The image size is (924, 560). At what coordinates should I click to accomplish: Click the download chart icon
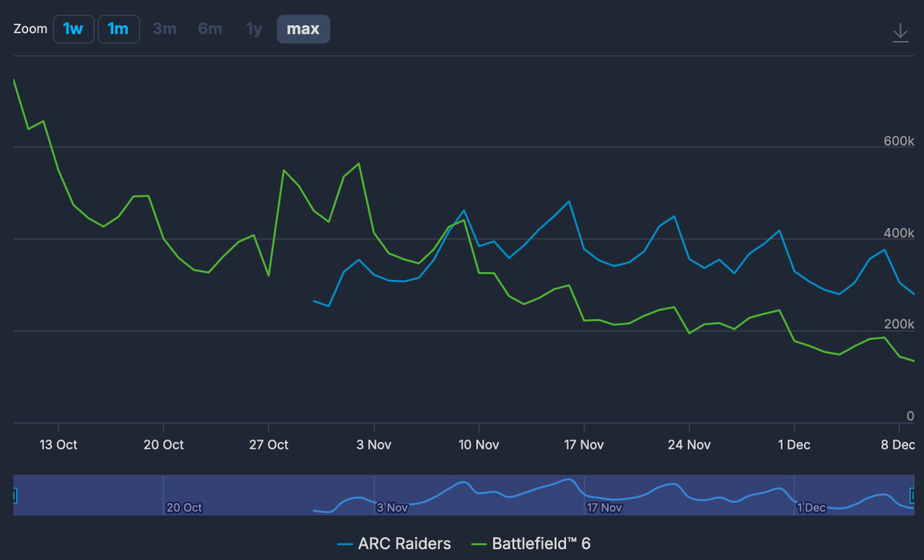pyautogui.click(x=900, y=32)
